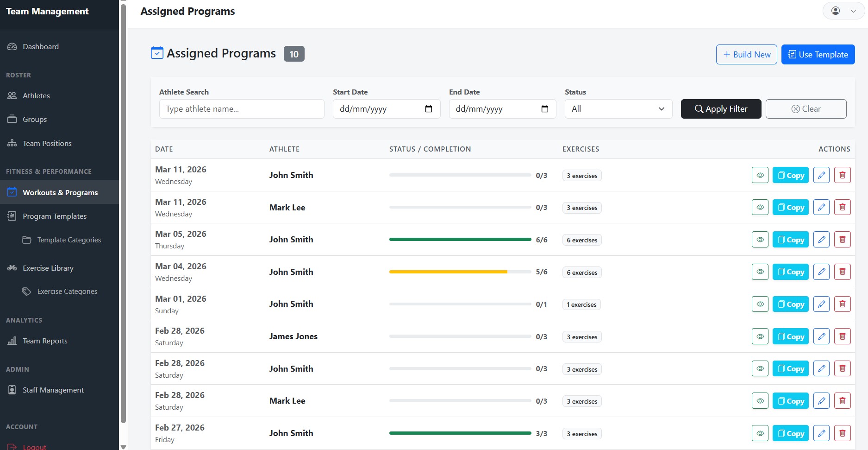This screenshot has width=868, height=450.
Task: Delete the Mar 05 program with trash icon
Action: click(843, 240)
